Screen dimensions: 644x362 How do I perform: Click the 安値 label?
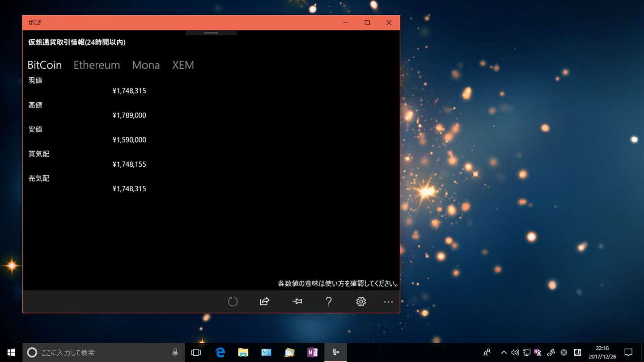pyautogui.click(x=35, y=130)
